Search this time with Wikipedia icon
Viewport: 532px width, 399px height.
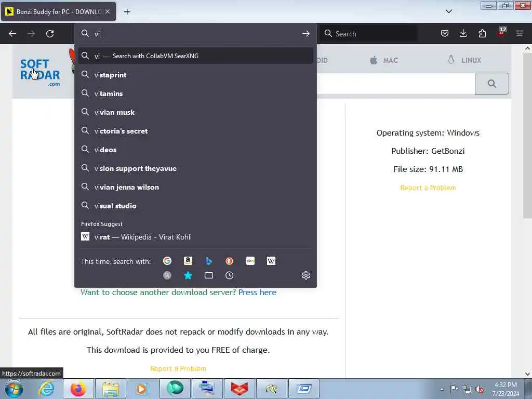click(x=271, y=261)
